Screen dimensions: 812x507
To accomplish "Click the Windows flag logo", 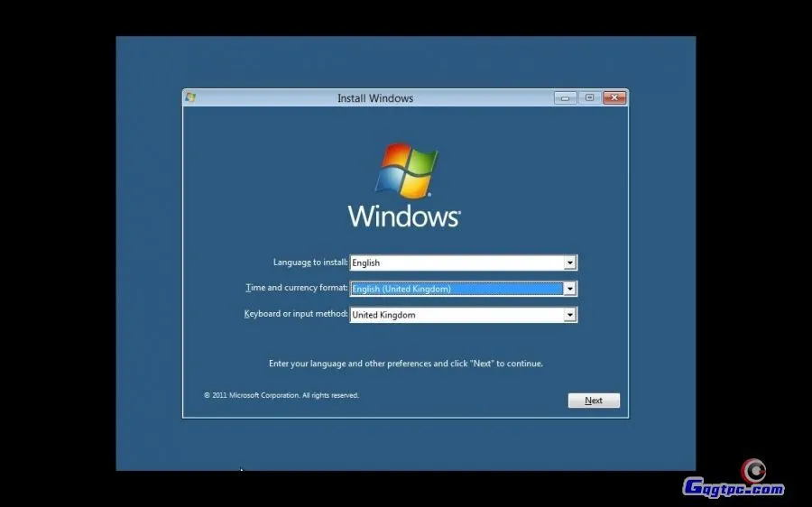I will pyautogui.click(x=406, y=170).
